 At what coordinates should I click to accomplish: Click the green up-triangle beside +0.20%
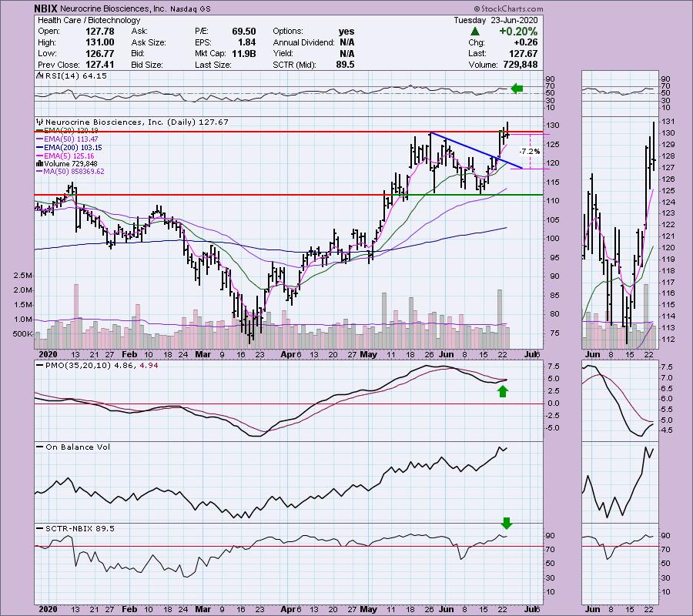point(474,32)
